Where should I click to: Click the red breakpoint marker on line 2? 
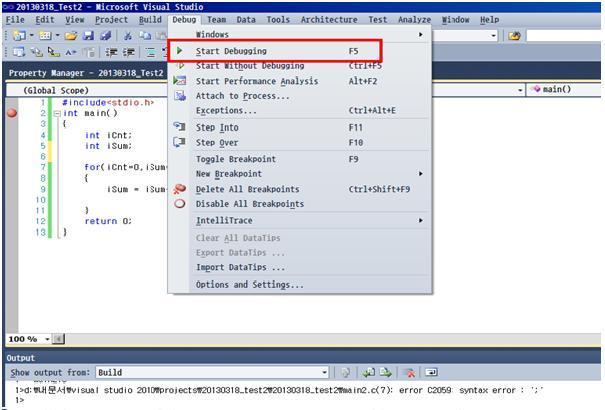tap(12, 113)
